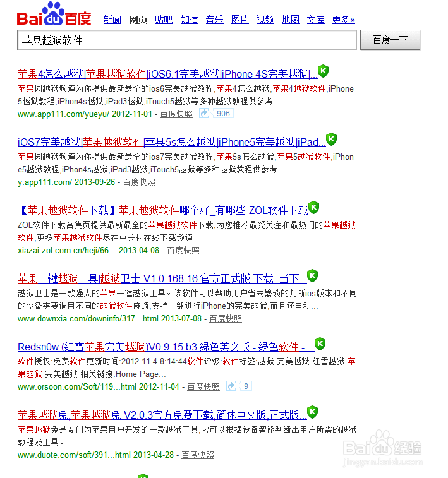Open 百度快照 for www.duote.com result

pyautogui.click(x=198, y=455)
